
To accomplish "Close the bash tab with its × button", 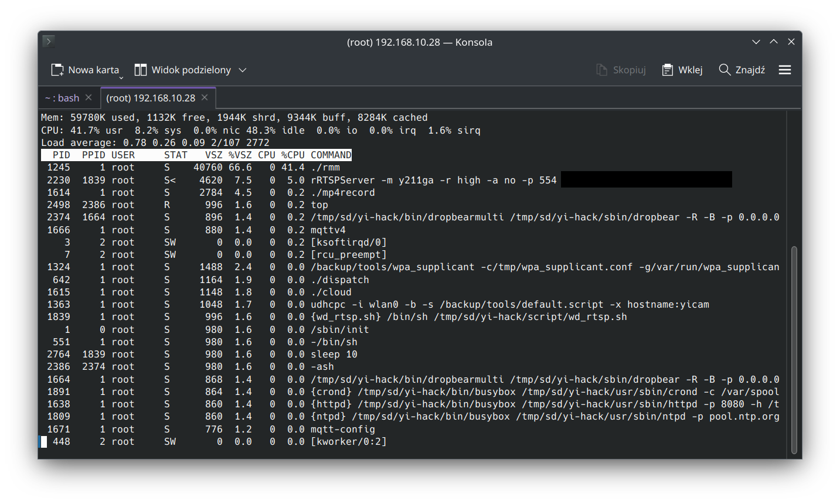I will (89, 97).
